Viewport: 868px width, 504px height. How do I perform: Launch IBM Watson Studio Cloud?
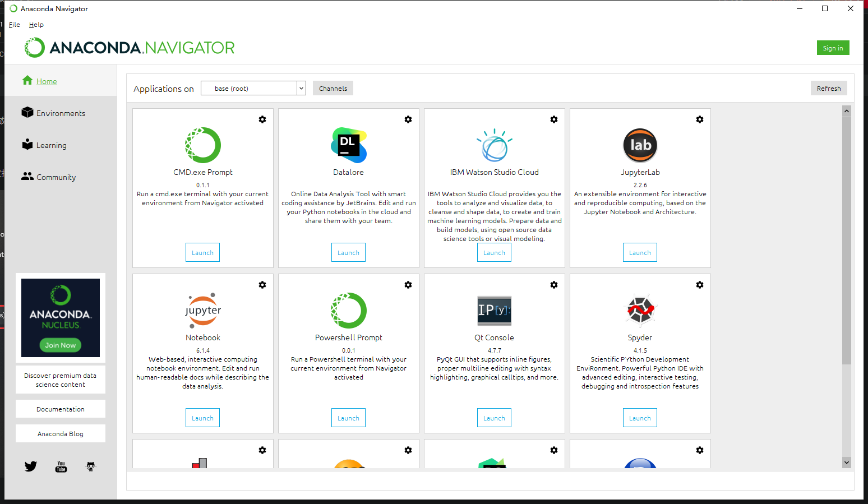(x=495, y=252)
